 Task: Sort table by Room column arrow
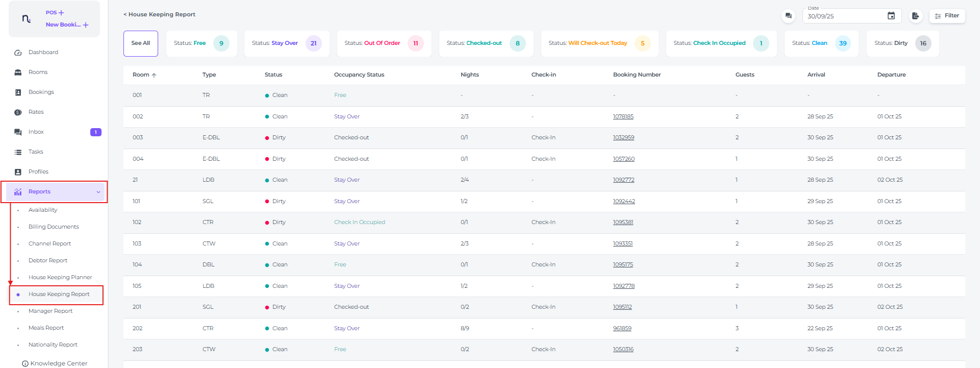coord(154,75)
